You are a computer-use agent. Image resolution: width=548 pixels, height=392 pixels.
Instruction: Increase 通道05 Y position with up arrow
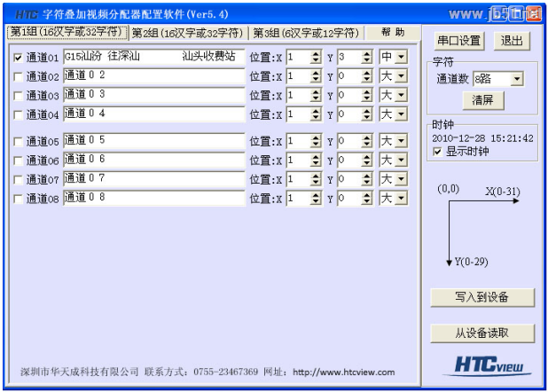pyautogui.click(x=366, y=137)
